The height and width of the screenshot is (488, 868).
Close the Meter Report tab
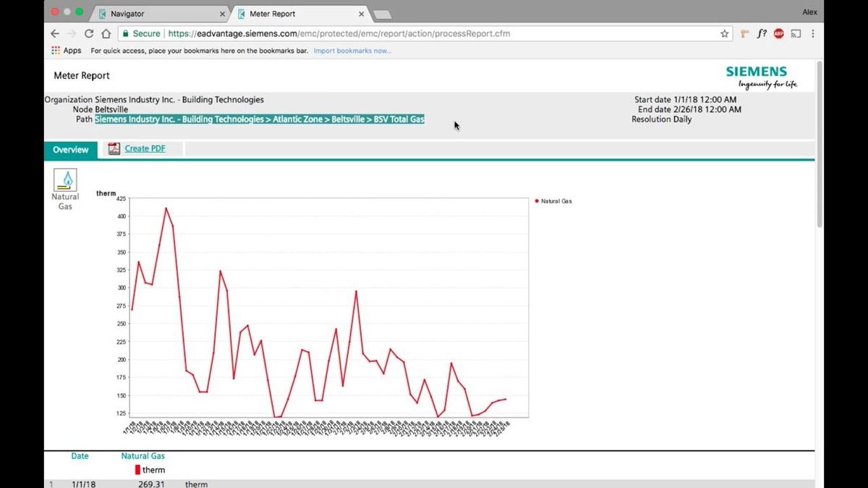click(362, 14)
